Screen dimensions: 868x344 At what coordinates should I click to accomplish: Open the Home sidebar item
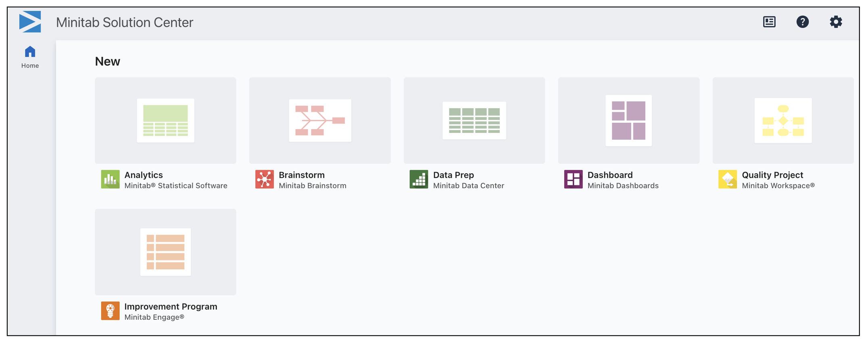click(x=30, y=57)
